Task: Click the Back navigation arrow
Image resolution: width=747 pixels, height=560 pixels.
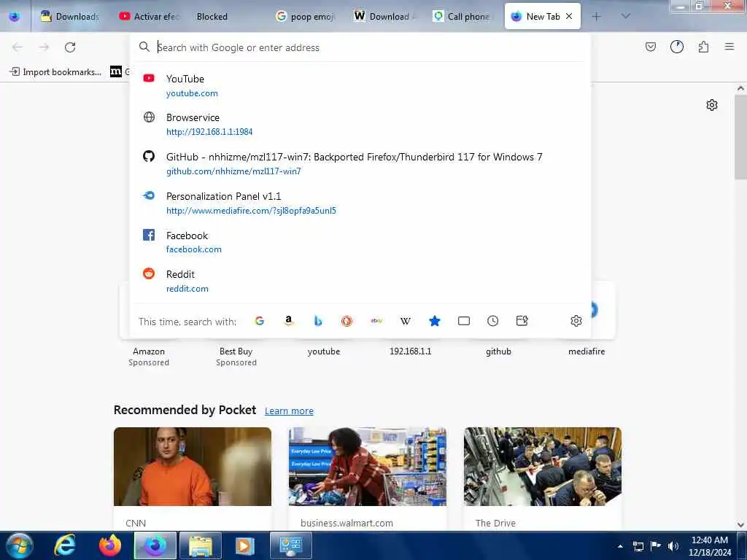Action: click(18, 47)
